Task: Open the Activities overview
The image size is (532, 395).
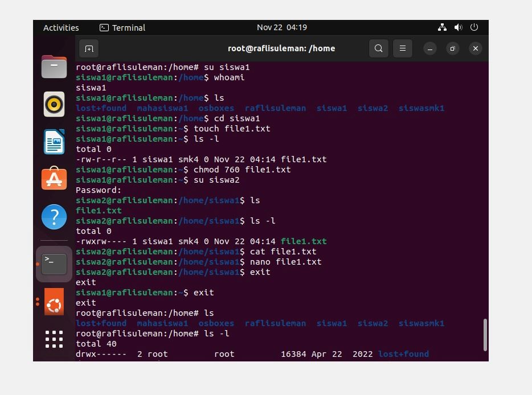Action: point(61,28)
